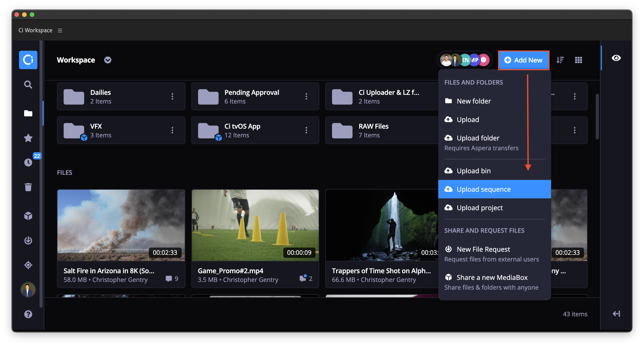This screenshot has width=644, height=346.
Task: Open the sort order icon near Add New
Action: pos(560,60)
